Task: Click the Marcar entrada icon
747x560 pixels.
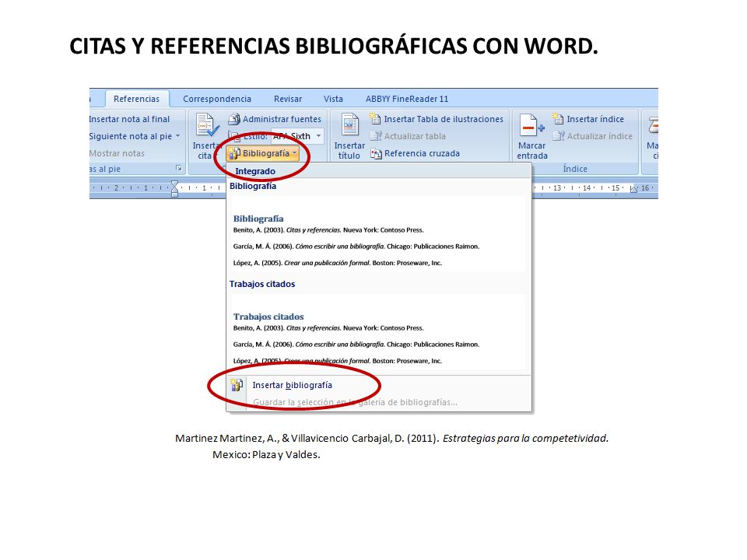Action: (x=531, y=126)
